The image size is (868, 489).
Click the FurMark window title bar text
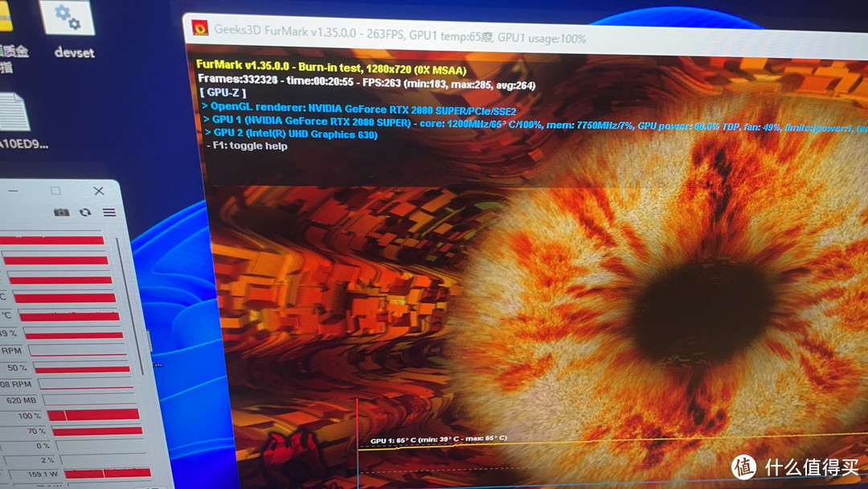pos(399,34)
